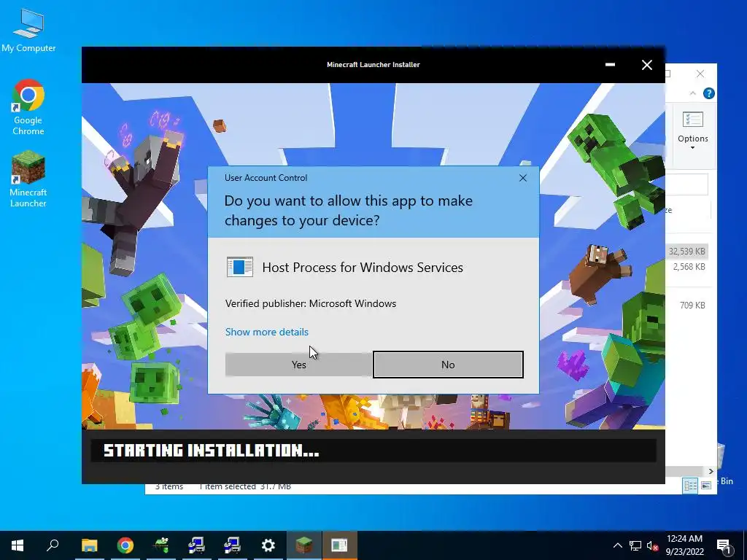The width and height of the screenshot is (747, 560).
Task: Click muted volume tray icon
Action: pyautogui.click(x=652, y=545)
